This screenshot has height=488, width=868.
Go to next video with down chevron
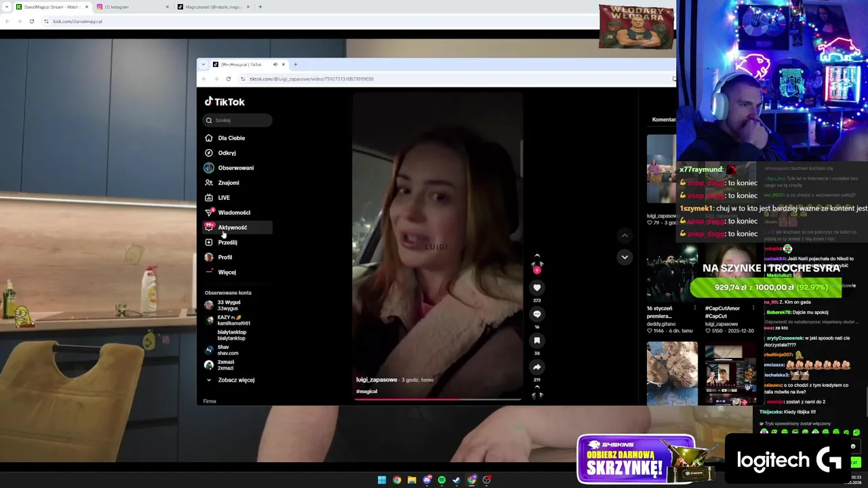625,257
